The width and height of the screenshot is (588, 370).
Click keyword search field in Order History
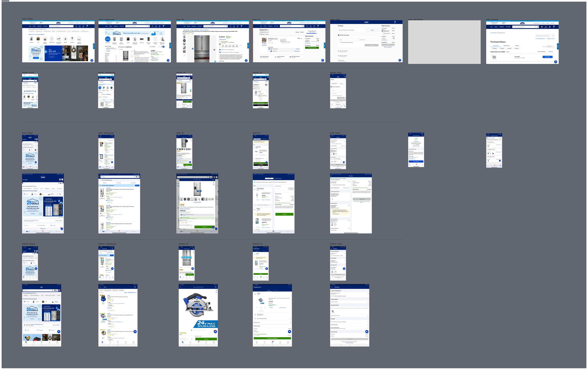click(545, 36)
